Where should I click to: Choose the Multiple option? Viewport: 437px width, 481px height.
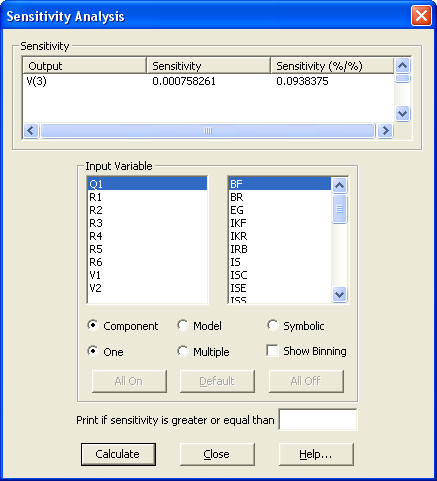point(183,351)
